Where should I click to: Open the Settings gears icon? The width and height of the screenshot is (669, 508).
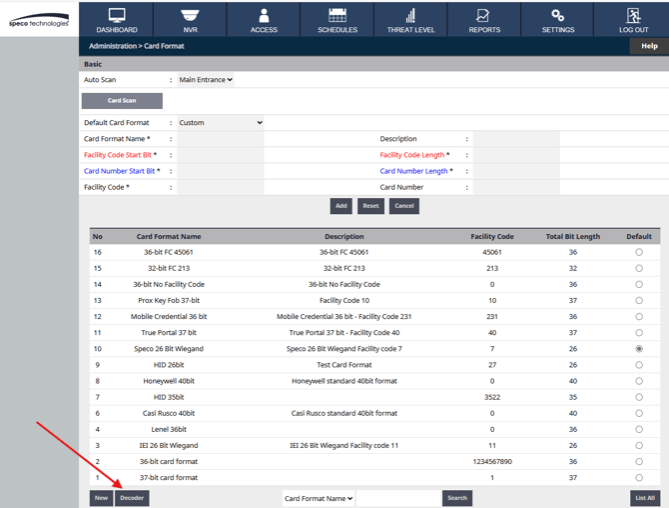tap(558, 15)
